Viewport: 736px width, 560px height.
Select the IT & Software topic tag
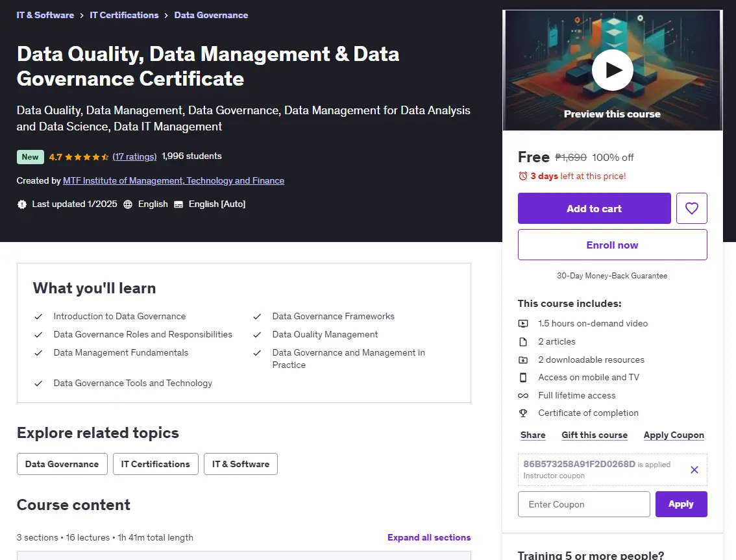241,464
